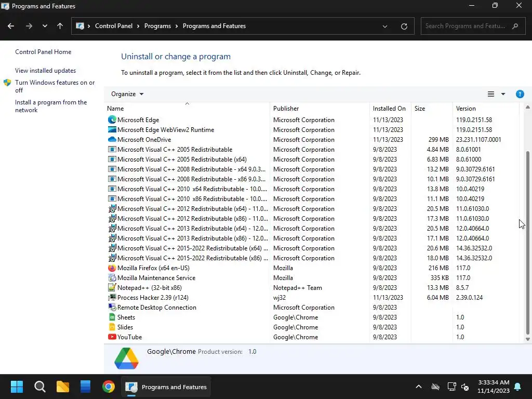Click version 23.231.1107.0001 cell

pos(478,139)
